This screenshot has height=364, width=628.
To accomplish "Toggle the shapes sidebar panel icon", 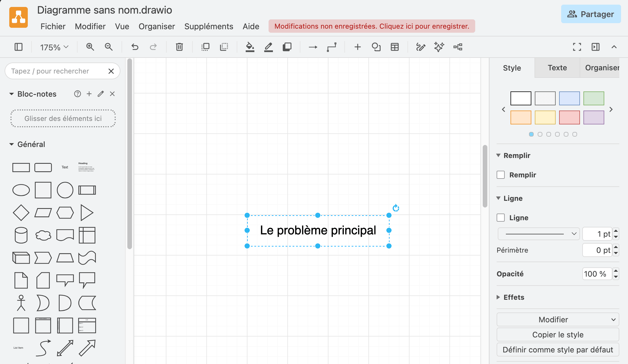I will [x=19, y=47].
